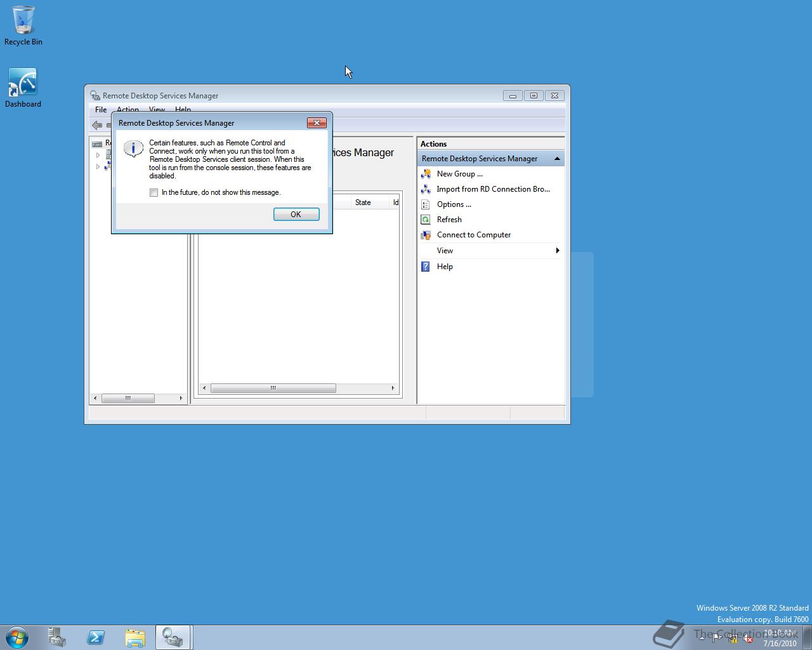
Task: Click the Action Center flag tray icon
Action: pos(717,639)
